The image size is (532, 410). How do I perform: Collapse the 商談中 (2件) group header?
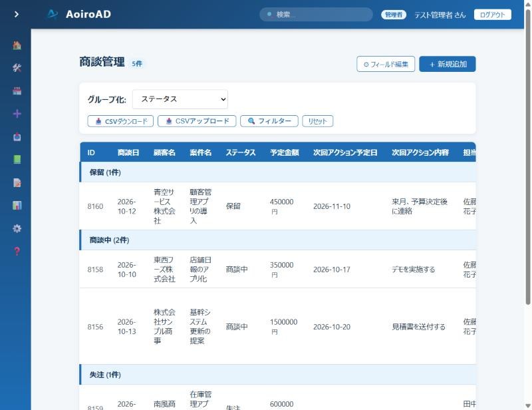click(x=277, y=240)
